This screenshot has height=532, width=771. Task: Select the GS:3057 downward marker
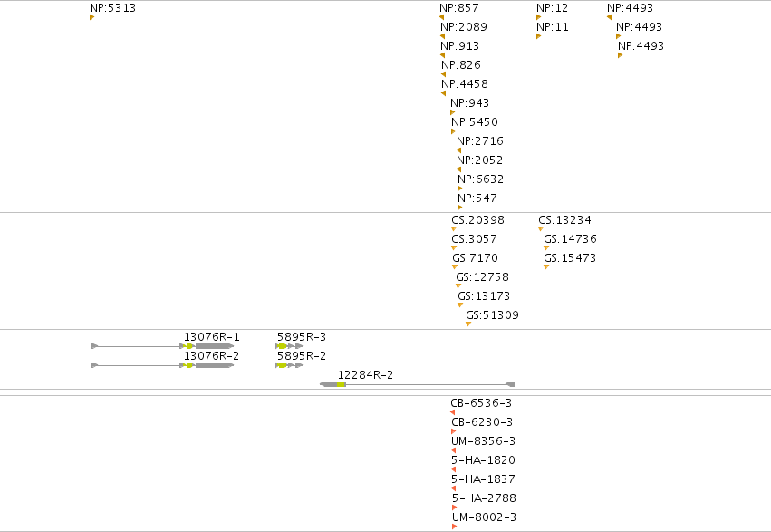454,248
